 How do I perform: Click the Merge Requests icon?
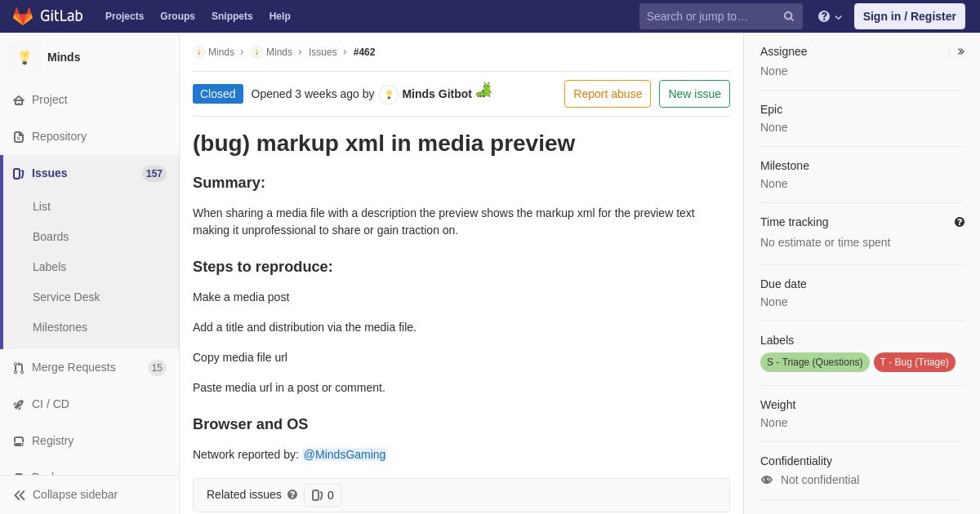click(19, 368)
